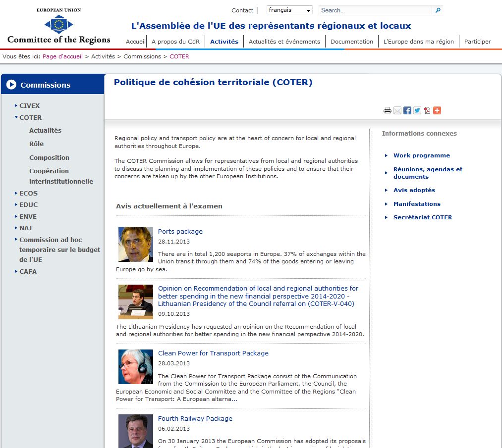Open the Work programme link

pos(422,155)
